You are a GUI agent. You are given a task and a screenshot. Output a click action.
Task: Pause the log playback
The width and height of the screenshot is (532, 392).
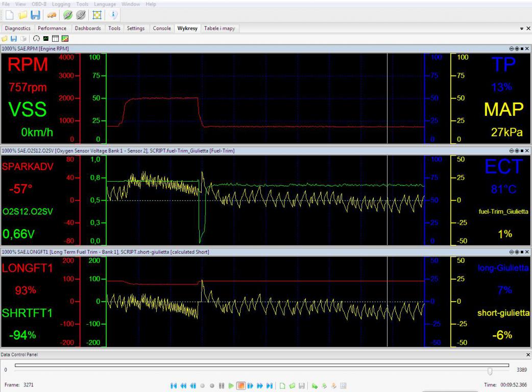pyautogui.click(x=222, y=385)
